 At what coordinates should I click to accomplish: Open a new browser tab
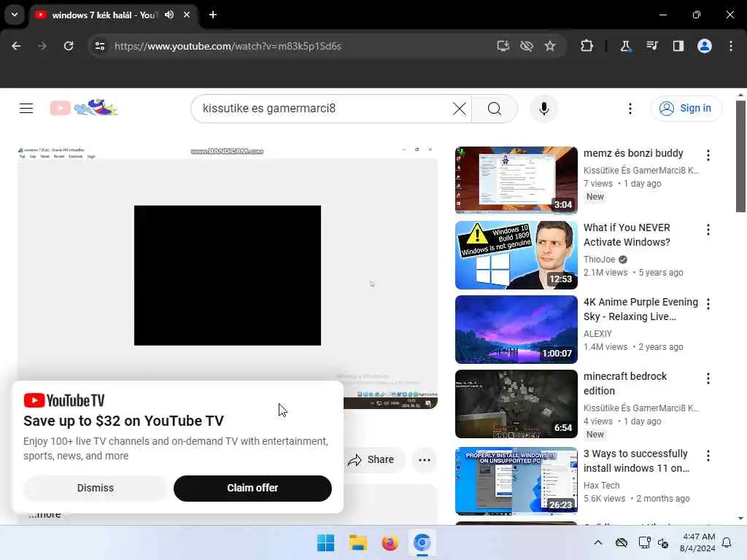coord(213,15)
